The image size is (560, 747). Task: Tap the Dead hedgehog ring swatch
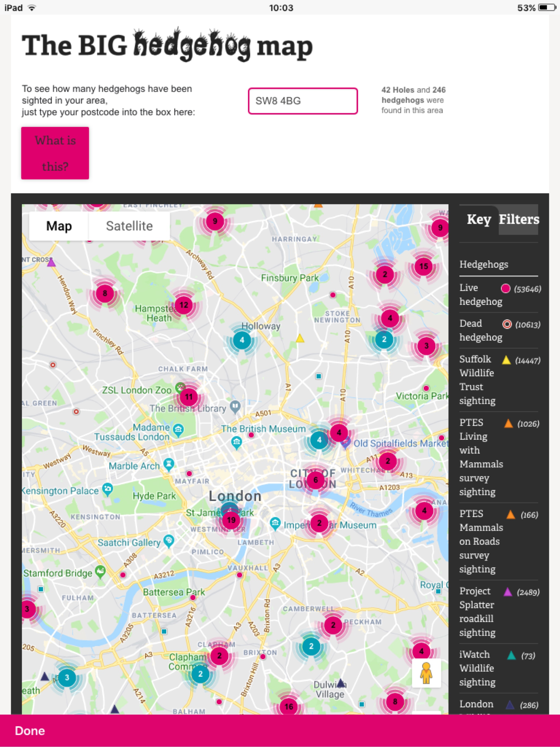[507, 324]
